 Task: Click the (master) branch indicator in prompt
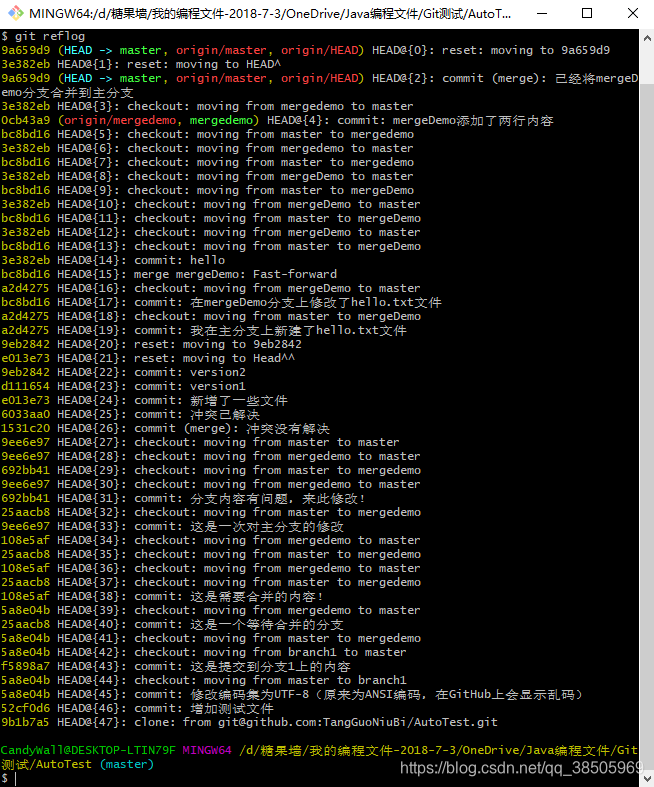pyautogui.click(x=127, y=764)
